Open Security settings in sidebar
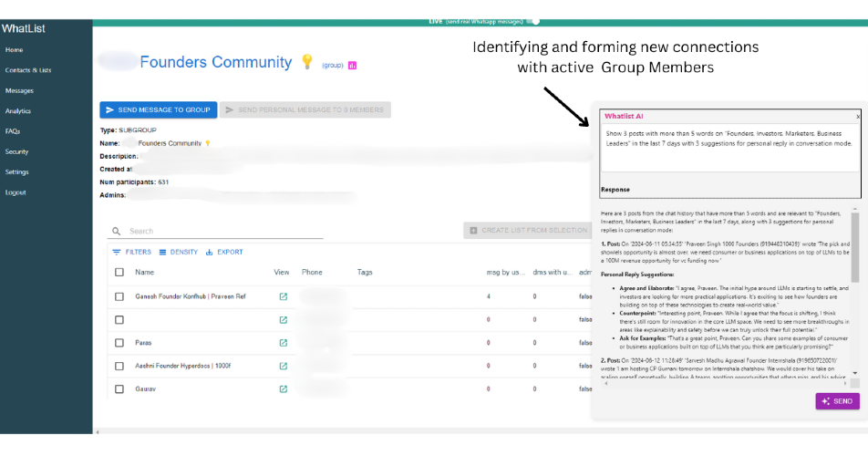The height and width of the screenshot is (456, 868). pos(16,151)
